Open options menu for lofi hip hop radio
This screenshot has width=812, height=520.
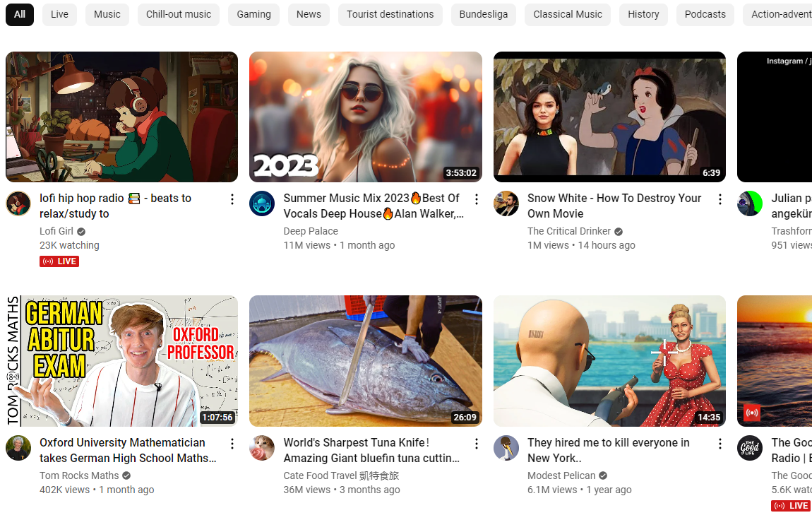point(232,199)
